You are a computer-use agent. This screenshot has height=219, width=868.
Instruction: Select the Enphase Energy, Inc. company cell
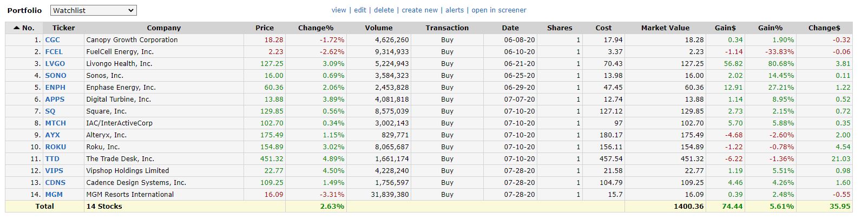pyautogui.click(x=121, y=88)
